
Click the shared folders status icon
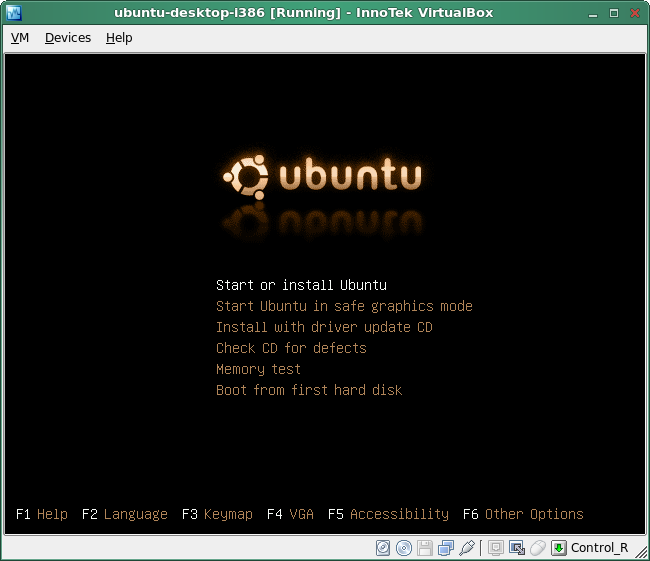516,547
